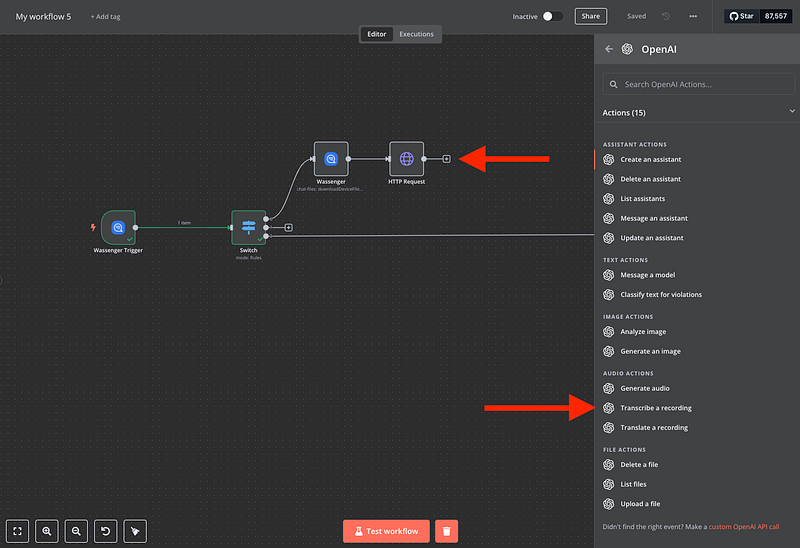
Task: Click the Wassenger Trigger node icon
Action: coord(118,227)
